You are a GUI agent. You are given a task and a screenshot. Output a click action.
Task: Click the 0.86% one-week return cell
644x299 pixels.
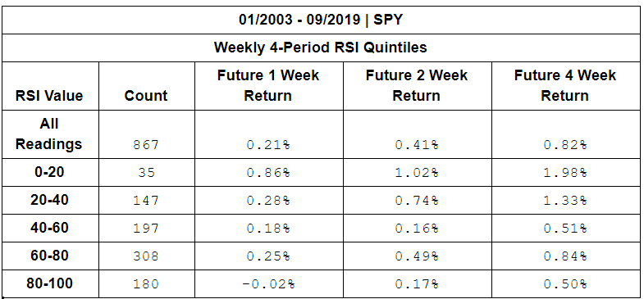pyautogui.click(x=268, y=173)
